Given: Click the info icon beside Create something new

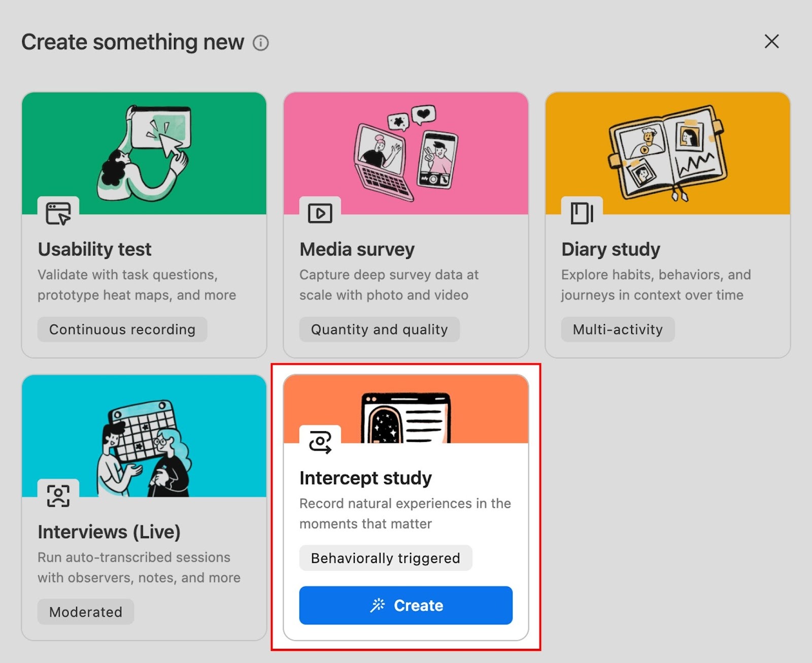Looking at the screenshot, I should point(260,43).
